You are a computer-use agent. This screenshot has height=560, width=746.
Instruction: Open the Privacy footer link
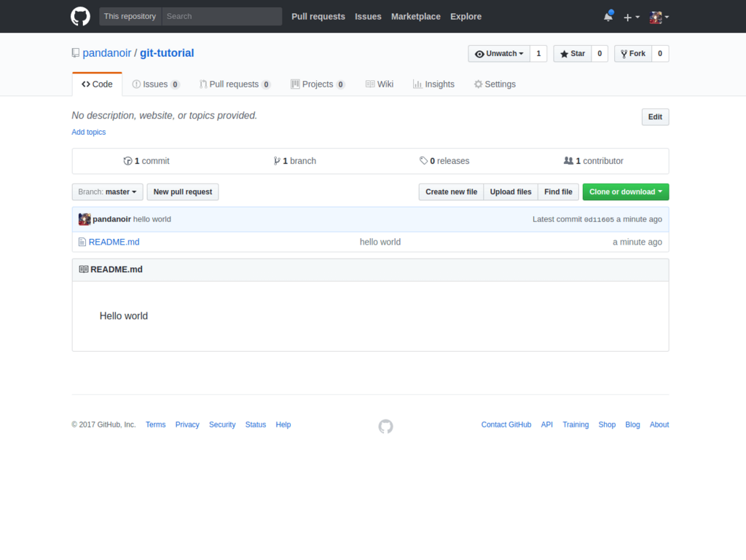(x=187, y=425)
